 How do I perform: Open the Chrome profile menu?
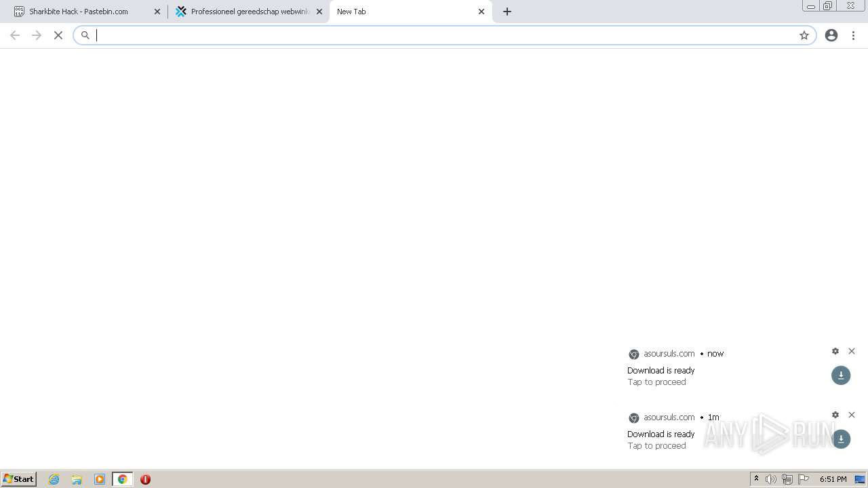tap(831, 35)
